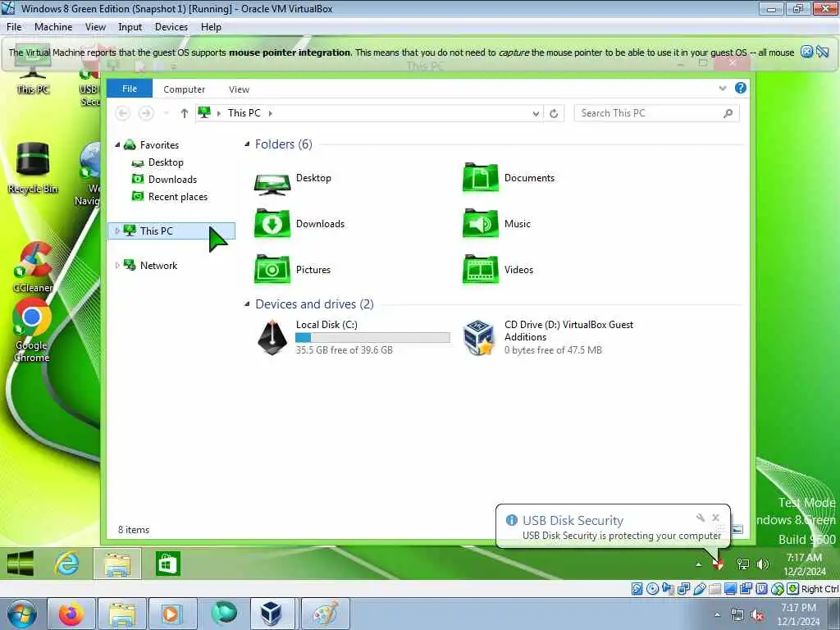This screenshot has height=630, width=840.
Task: Open VirtualBox in host taskbar
Action: tap(272, 614)
